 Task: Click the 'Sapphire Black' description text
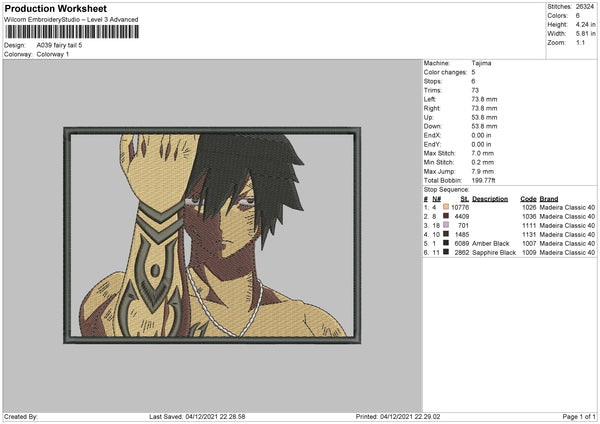tap(494, 253)
